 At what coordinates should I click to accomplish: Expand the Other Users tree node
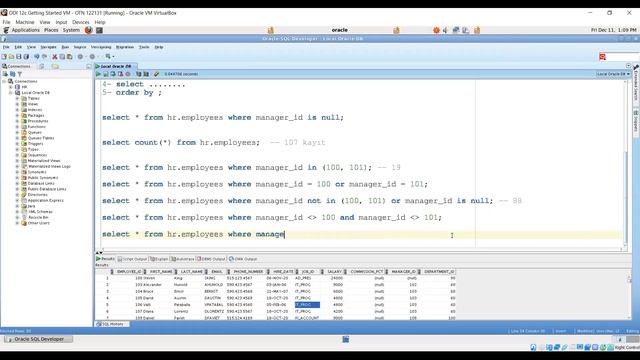point(18,223)
